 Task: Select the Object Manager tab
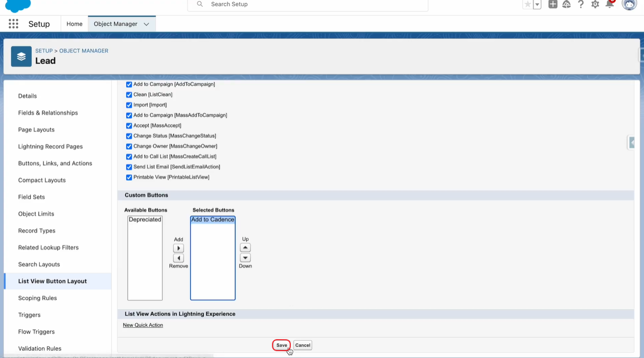[x=115, y=24]
